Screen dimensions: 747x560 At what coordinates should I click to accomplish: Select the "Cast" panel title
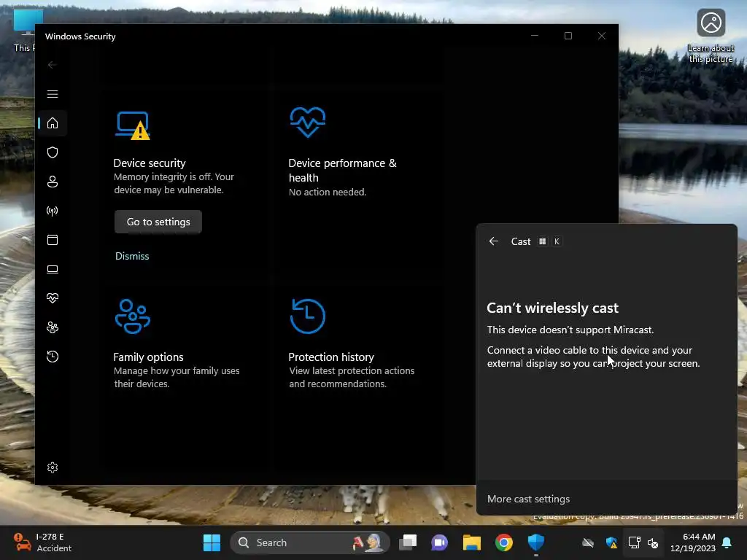(x=521, y=241)
